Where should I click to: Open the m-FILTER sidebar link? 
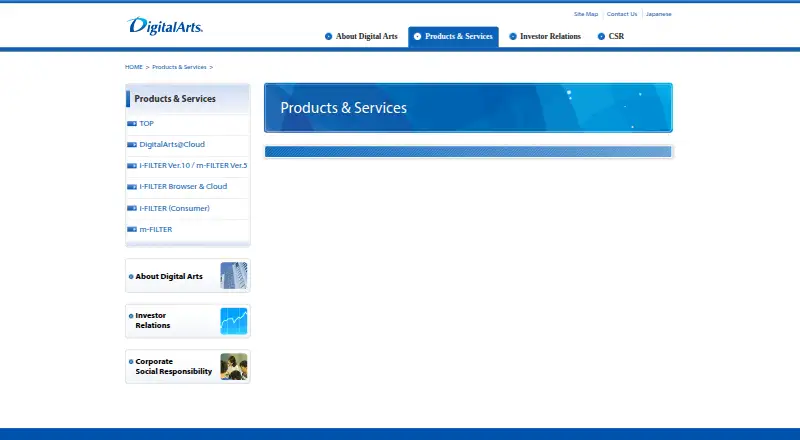(156, 229)
